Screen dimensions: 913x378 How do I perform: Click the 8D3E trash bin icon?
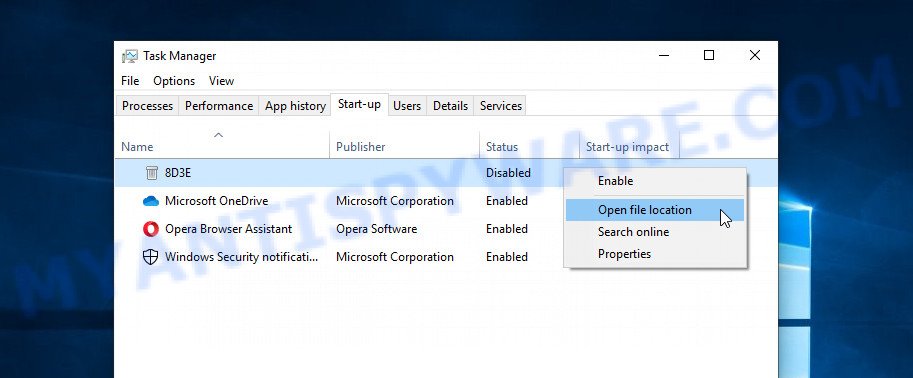(x=151, y=173)
